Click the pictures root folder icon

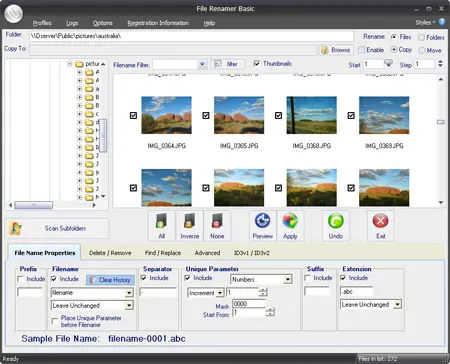tap(79, 64)
